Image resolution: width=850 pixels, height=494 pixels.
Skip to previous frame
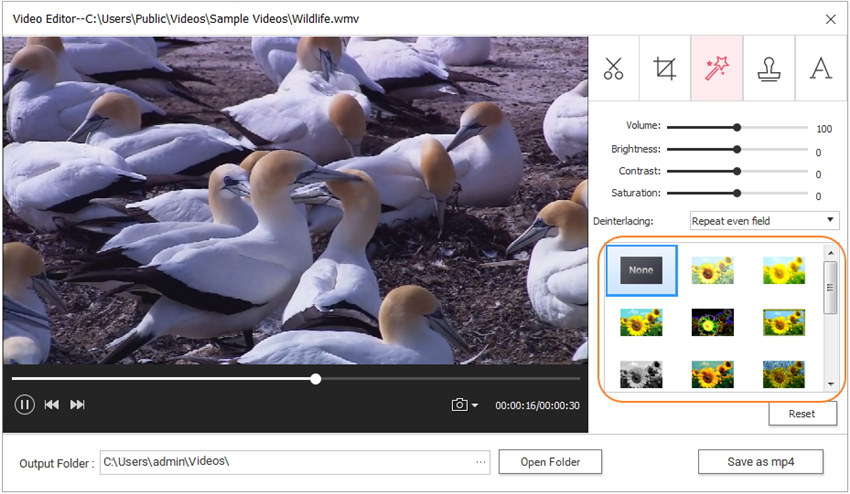coord(51,404)
